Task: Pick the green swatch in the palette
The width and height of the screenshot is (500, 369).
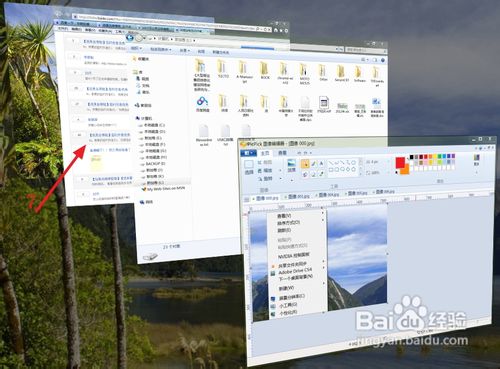Action: click(439, 156)
